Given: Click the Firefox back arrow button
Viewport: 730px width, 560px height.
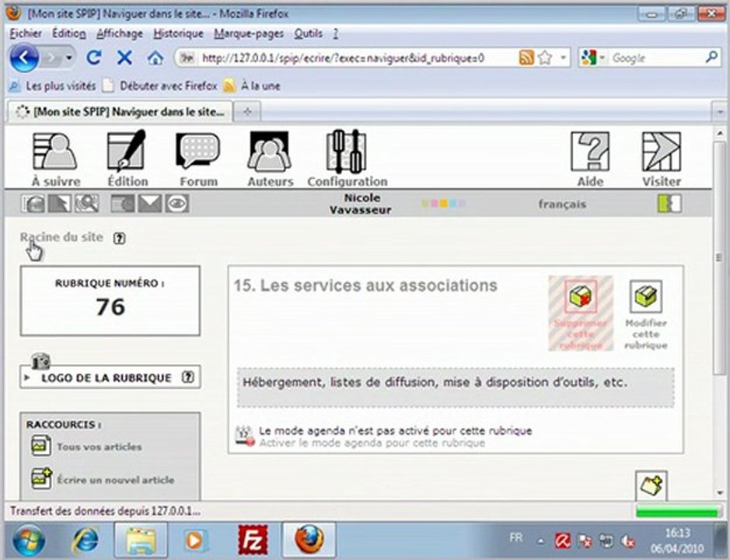Looking at the screenshot, I should tap(24, 58).
